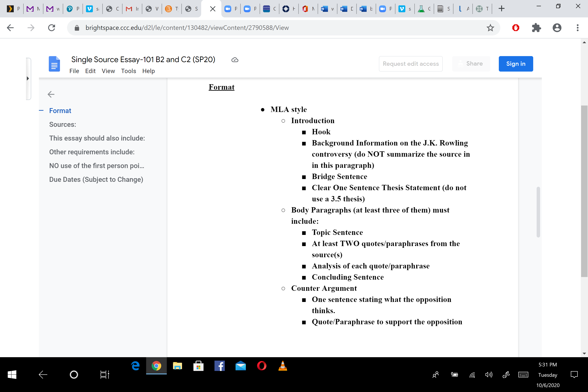Click the Google Docs document icon
Viewport: 588px width, 392px height.
54,64
